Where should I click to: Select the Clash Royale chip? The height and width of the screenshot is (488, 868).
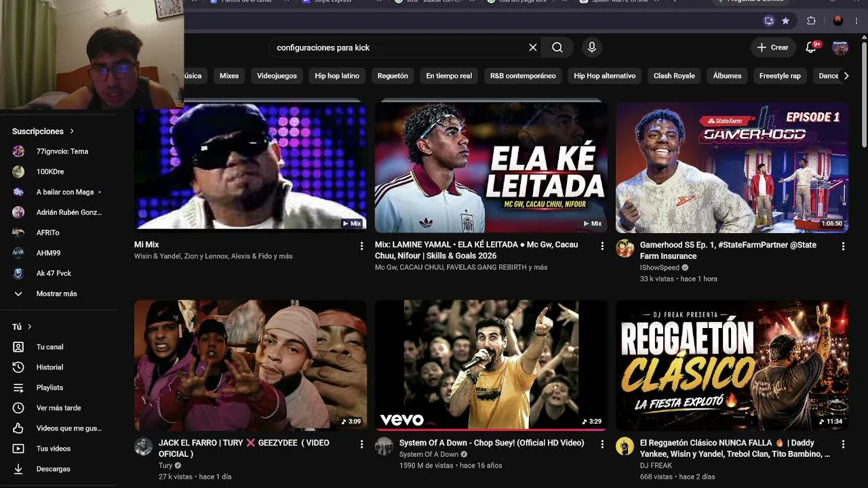674,76
